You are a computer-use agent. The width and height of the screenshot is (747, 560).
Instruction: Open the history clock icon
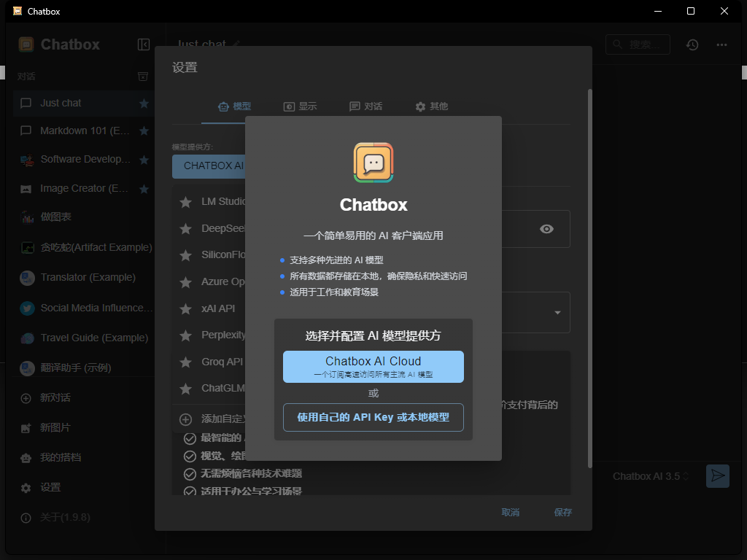[x=692, y=44]
